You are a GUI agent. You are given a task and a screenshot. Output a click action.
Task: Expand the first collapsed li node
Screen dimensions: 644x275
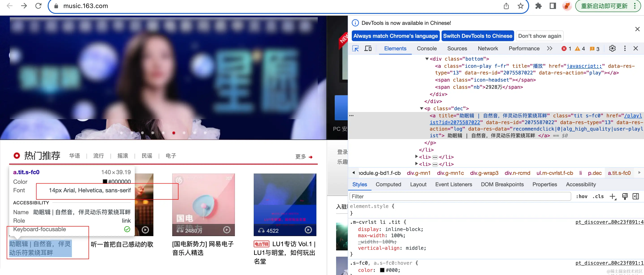point(416,157)
